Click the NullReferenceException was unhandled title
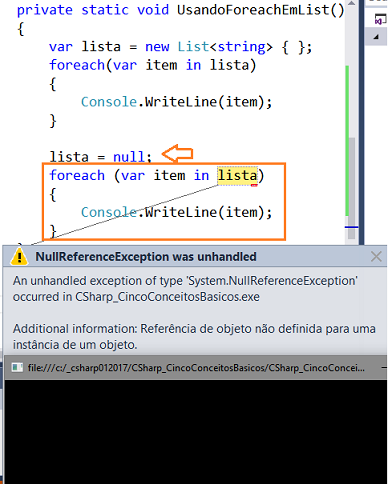The image size is (392, 484). pos(146,257)
